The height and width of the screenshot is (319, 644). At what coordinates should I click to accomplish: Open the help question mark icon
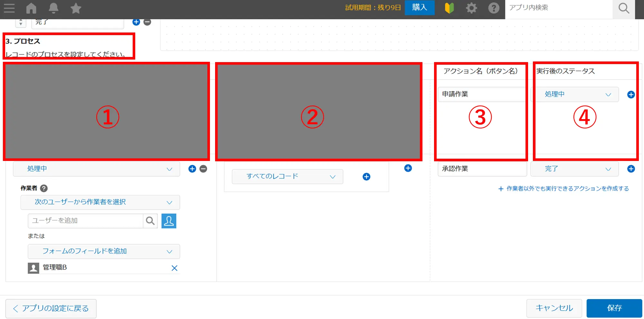coord(493,8)
